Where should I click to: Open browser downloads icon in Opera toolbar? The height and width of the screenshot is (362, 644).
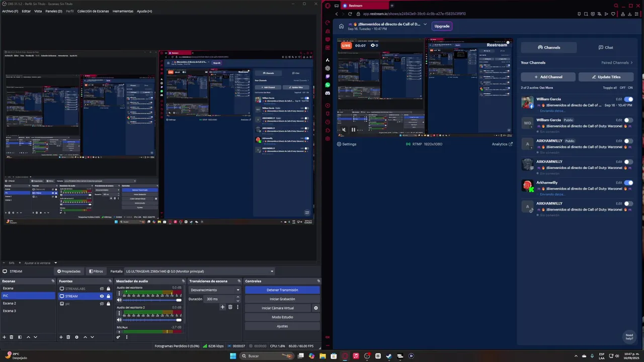point(629,14)
